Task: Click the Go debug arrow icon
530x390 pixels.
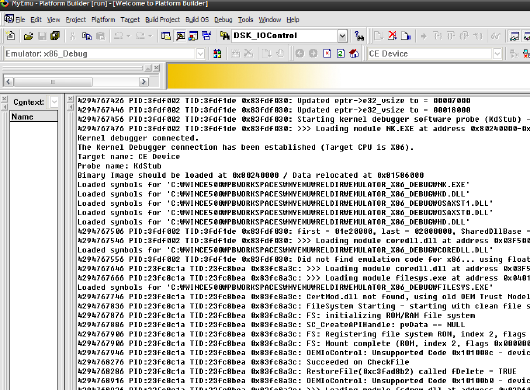Action: (424, 36)
